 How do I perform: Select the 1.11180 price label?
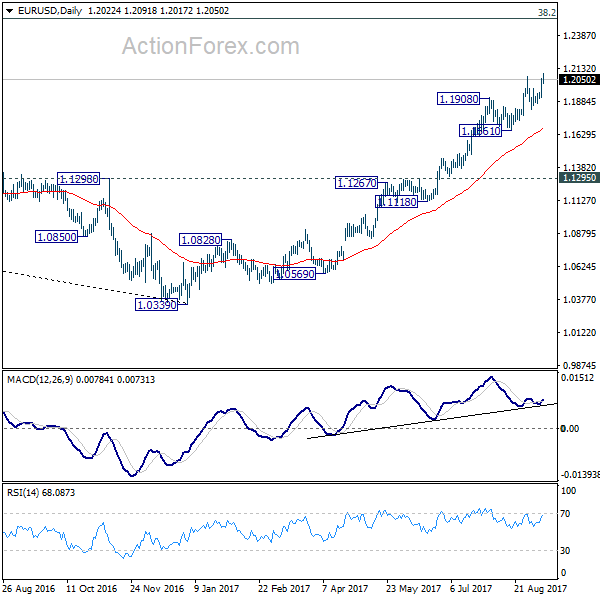[x=396, y=202]
